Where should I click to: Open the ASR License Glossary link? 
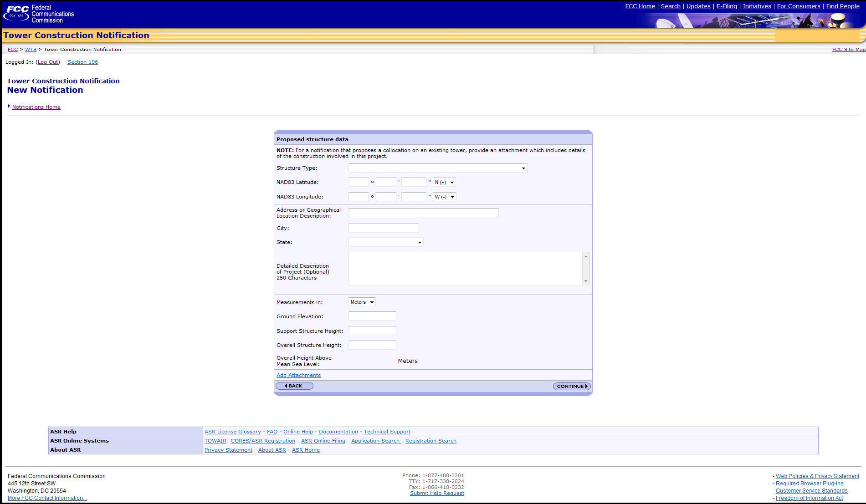click(233, 432)
